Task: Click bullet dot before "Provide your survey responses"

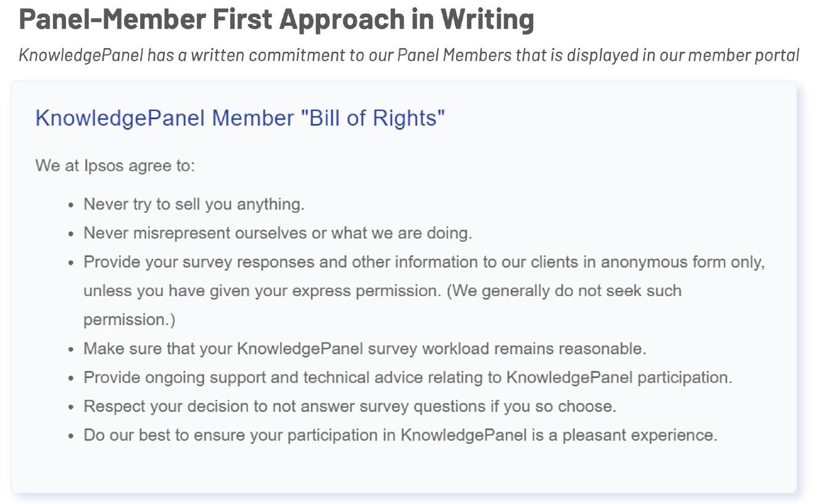Action: tap(72, 263)
